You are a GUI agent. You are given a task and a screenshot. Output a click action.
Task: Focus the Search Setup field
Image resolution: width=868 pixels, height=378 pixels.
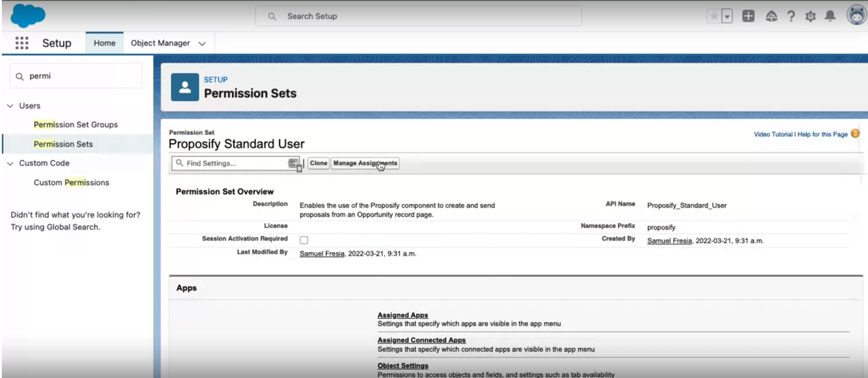(418, 16)
